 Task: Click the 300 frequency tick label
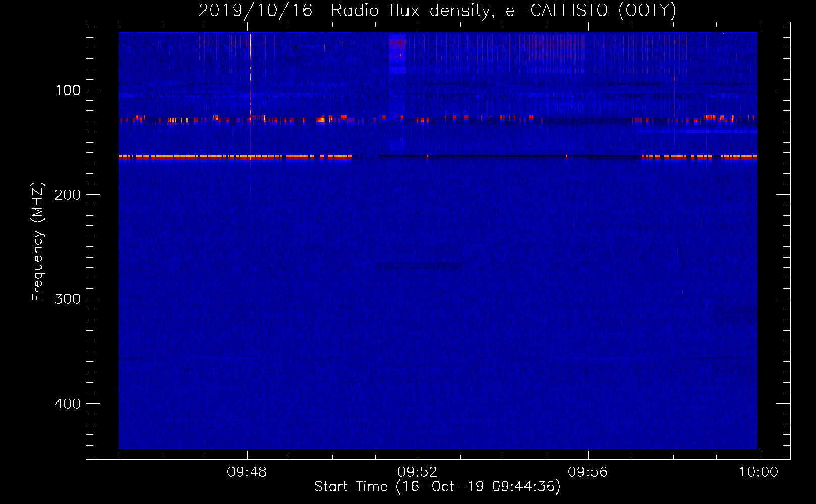(68, 299)
